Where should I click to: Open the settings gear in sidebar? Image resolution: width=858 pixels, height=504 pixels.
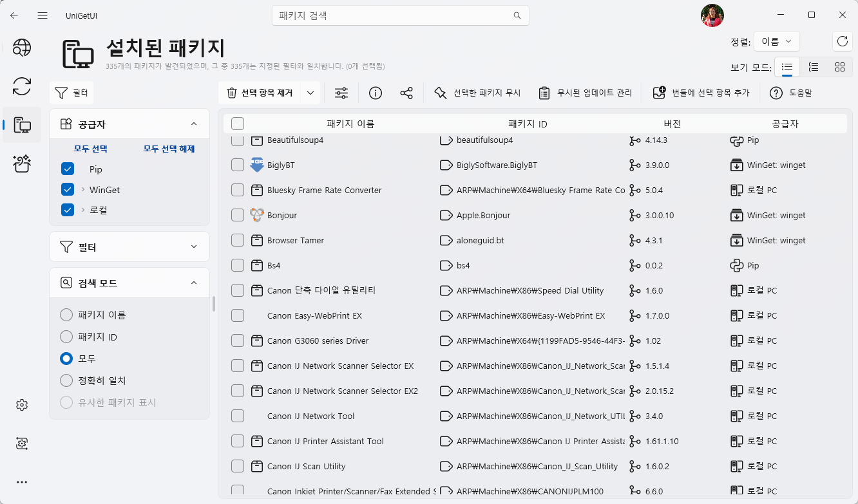22,405
